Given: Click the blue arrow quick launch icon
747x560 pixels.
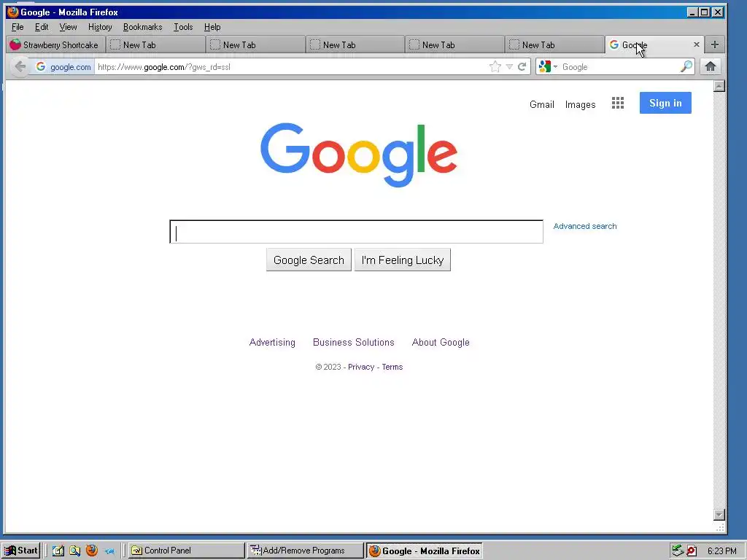Looking at the screenshot, I should [x=109, y=551].
